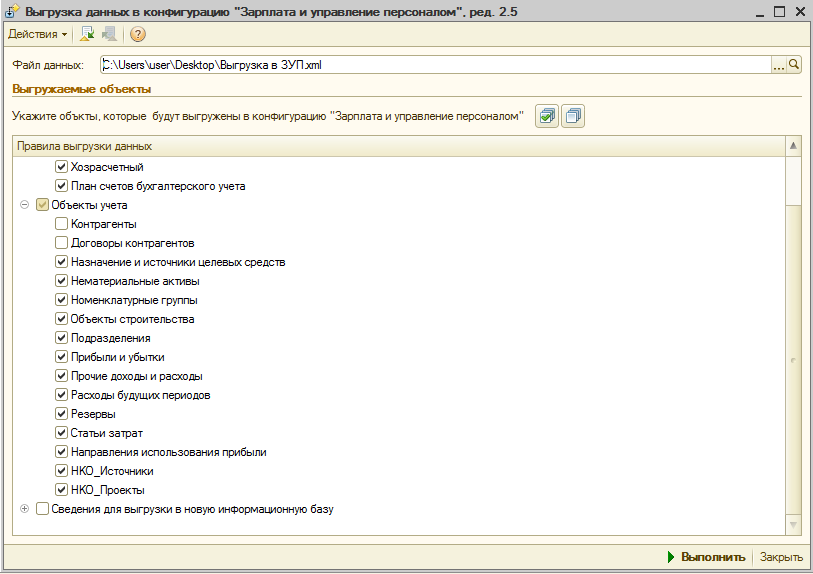This screenshot has height=574, width=813.
Task: Uncheck the Хозрасчетный checkbox
Action: point(61,167)
